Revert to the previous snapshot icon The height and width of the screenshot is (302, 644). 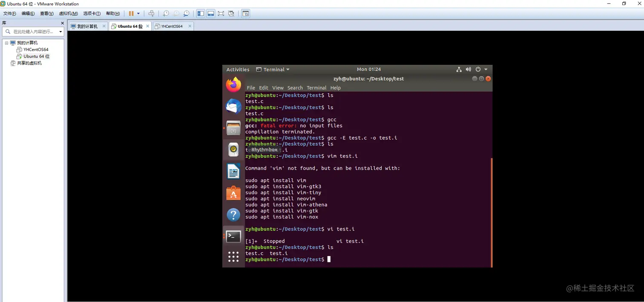tap(176, 14)
